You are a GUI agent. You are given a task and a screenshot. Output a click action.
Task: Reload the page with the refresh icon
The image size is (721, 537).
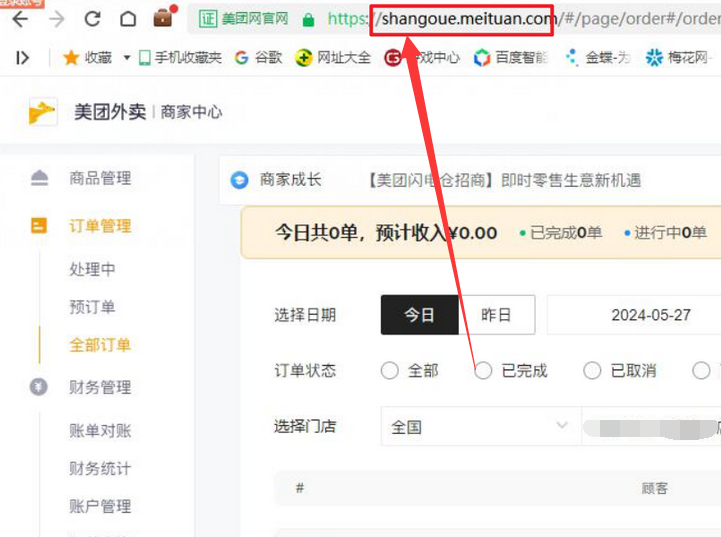coord(92,19)
